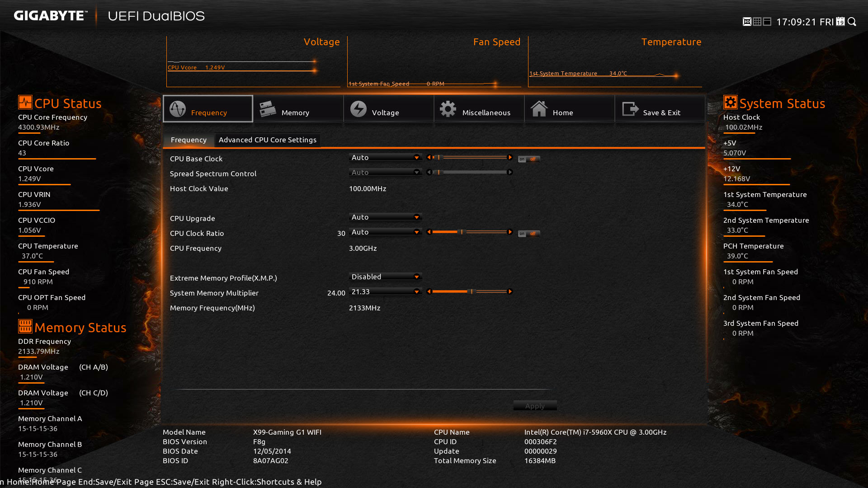Select Advanced CPU Core Settings sub-tab

pos(268,140)
